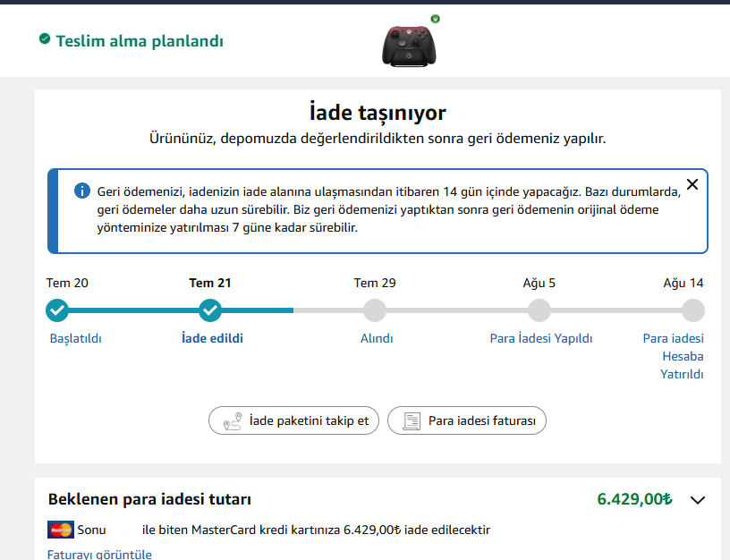Click the MasterCard logo icon

61,530
